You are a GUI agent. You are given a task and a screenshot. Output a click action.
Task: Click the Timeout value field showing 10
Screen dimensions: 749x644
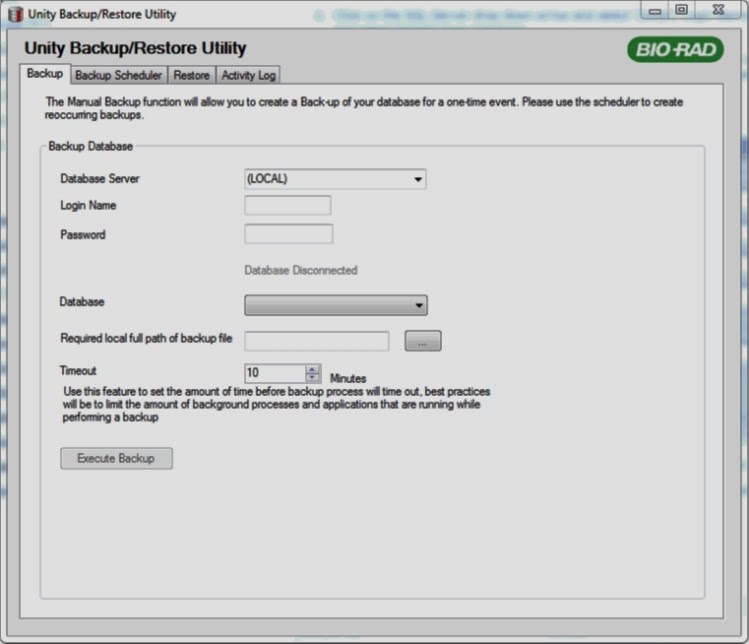[275, 373]
